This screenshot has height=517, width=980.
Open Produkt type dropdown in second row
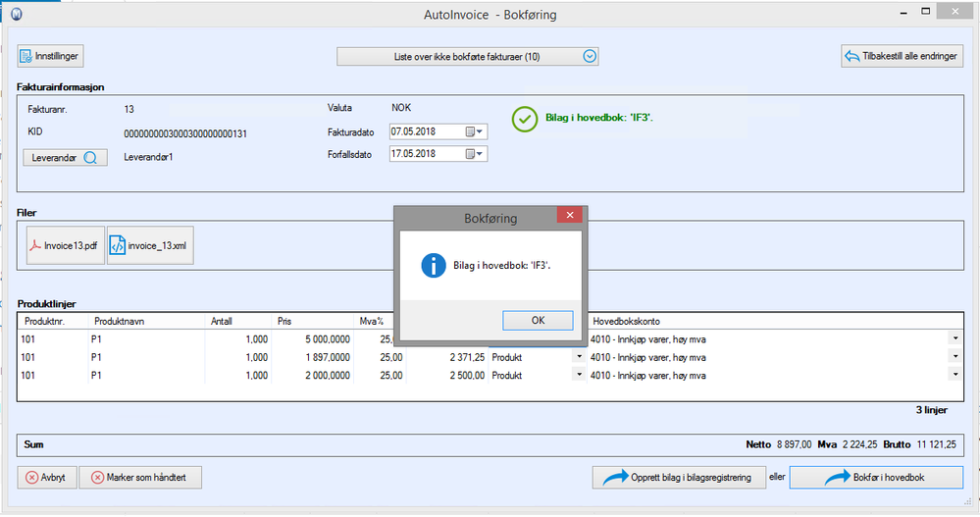577,357
